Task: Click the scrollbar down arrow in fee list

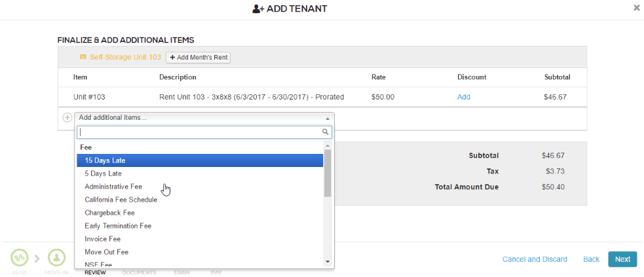Action: 328,261
